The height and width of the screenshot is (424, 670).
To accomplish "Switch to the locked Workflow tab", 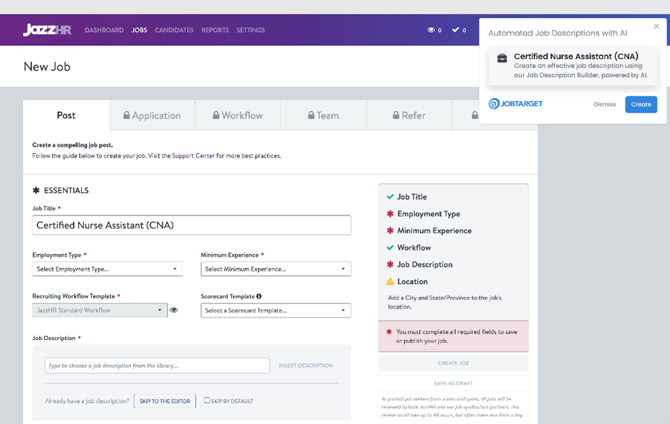I will click(x=237, y=116).
